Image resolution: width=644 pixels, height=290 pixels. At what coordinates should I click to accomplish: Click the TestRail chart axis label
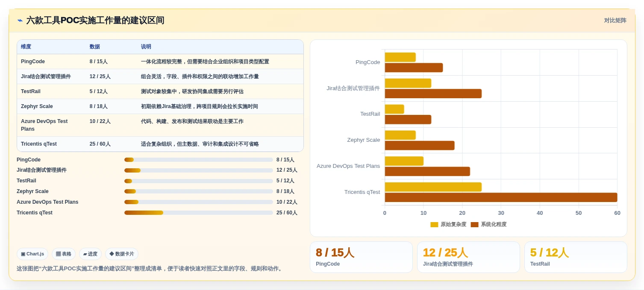point(370,114)
